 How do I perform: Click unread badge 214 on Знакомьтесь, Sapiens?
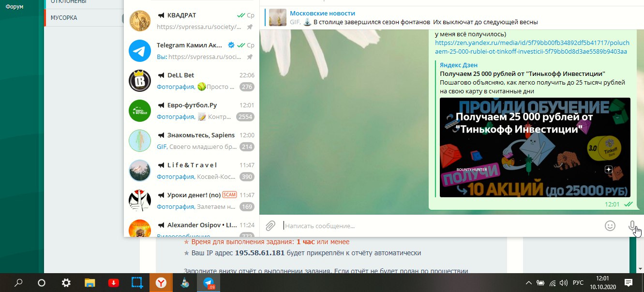(247, 147)
